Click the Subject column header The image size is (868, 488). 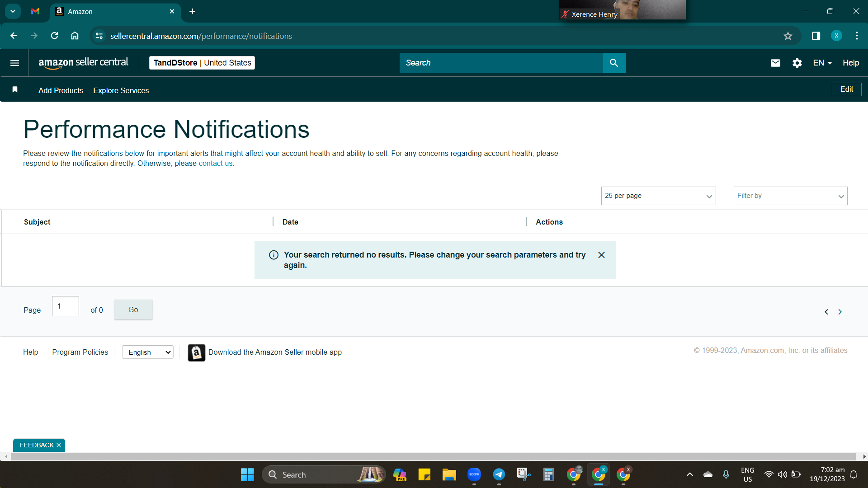tap(37, 222)
